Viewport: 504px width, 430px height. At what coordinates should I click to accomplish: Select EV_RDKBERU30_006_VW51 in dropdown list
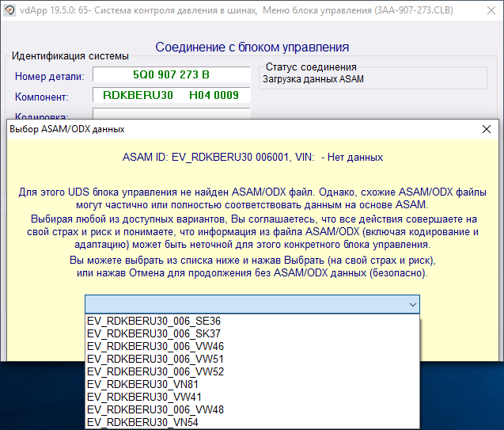tap(155, 360)
